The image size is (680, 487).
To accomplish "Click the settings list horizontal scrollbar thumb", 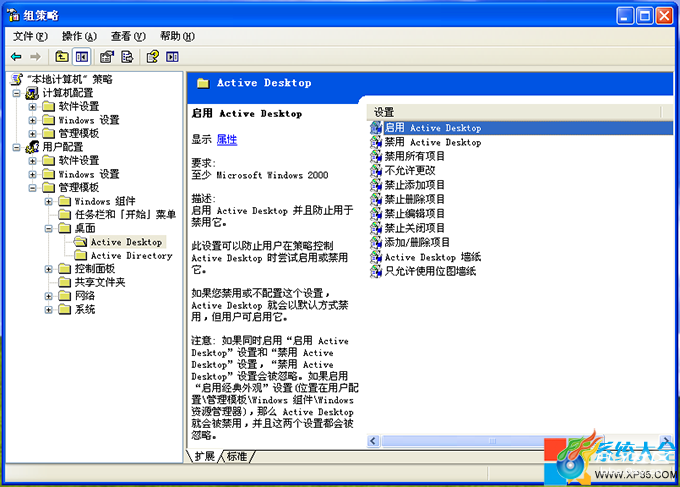I will 492,441.
